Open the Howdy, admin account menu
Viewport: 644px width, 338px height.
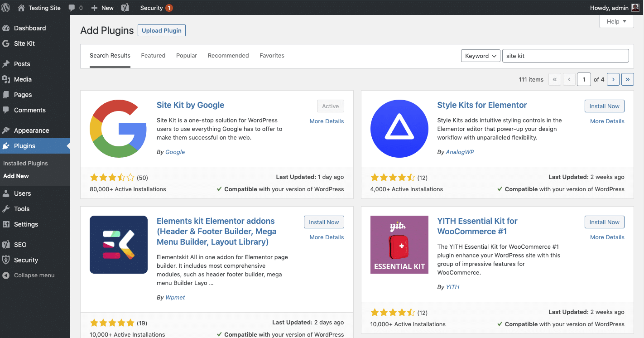(x=615, y=8)
